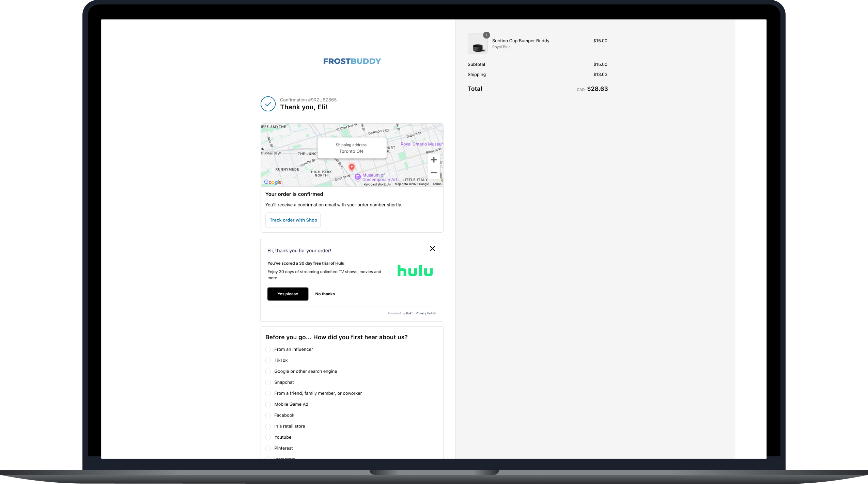Click the Shipping address Toronto ON popup
This screenshot has height=484, width=868.
352,148
